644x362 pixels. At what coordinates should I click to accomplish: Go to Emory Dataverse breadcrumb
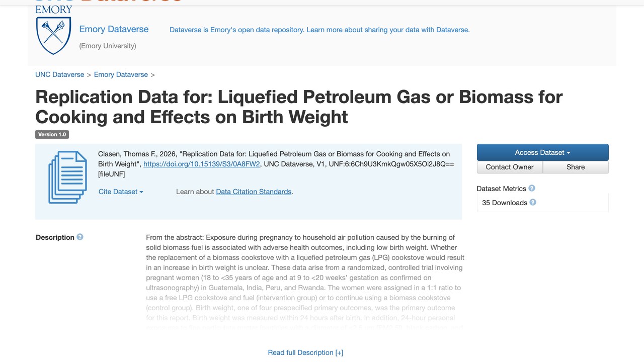[x=121, y=74]
